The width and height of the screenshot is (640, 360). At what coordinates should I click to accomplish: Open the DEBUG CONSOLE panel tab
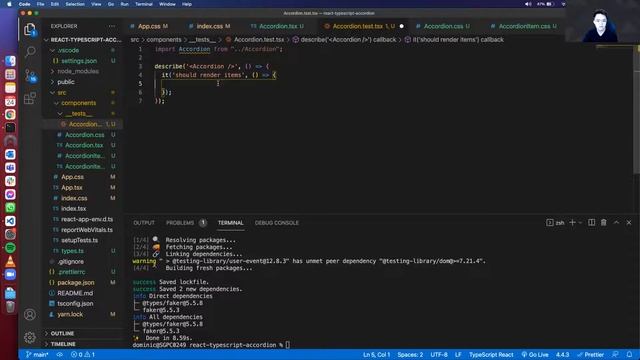click(x=277, y=223)
